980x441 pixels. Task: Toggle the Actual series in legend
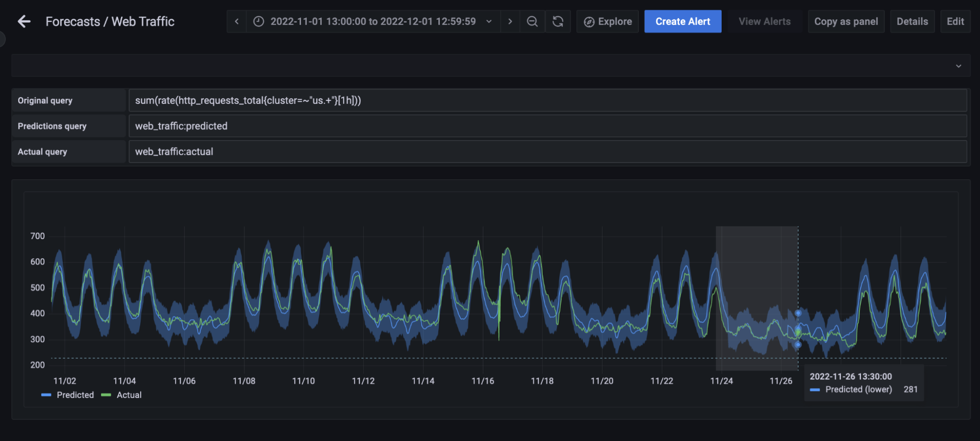[x=129, y=395]
